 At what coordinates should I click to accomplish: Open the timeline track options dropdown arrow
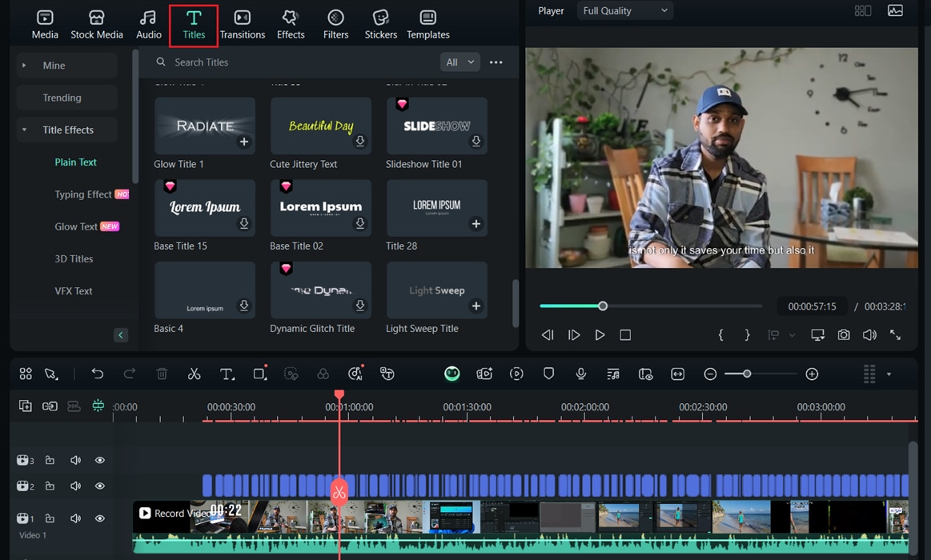[x=889, y=374]
